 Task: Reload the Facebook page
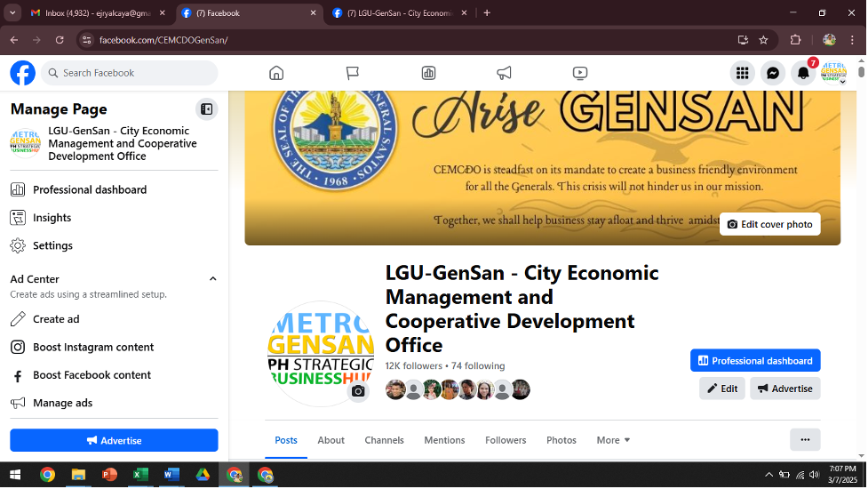[x=60, y=40]
